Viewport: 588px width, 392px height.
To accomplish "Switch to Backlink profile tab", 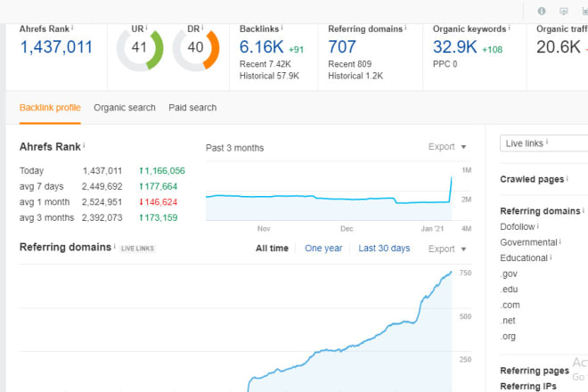I will [50, 108].
